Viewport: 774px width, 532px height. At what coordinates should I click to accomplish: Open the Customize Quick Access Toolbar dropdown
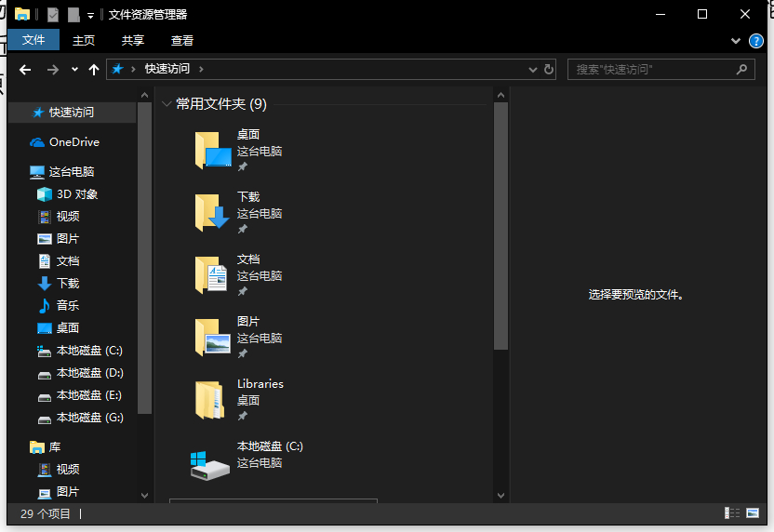coord(90,15)
